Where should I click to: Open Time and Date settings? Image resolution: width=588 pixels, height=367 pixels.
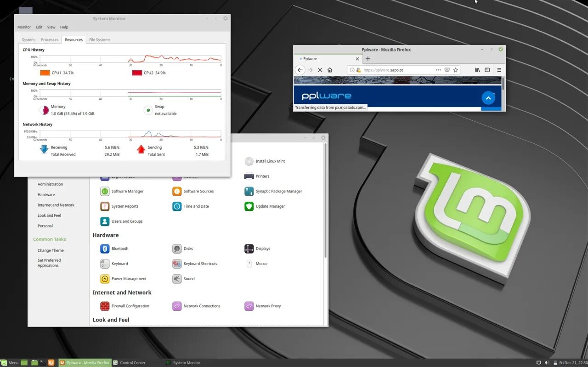click(191, 206)
